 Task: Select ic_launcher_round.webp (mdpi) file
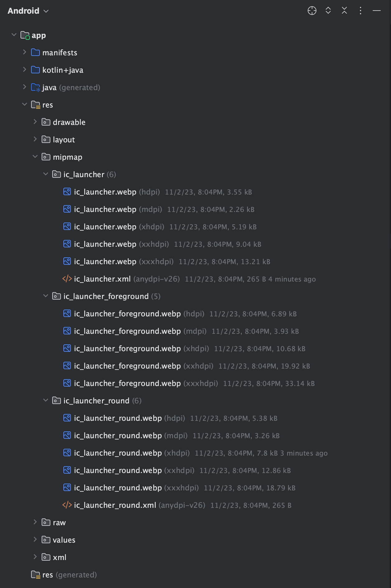click(172, 436)
